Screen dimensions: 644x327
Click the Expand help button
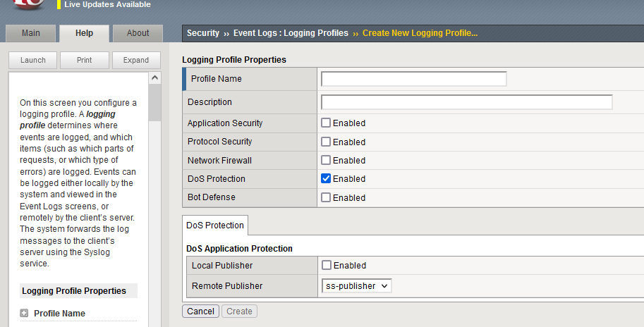coord(136,61)
